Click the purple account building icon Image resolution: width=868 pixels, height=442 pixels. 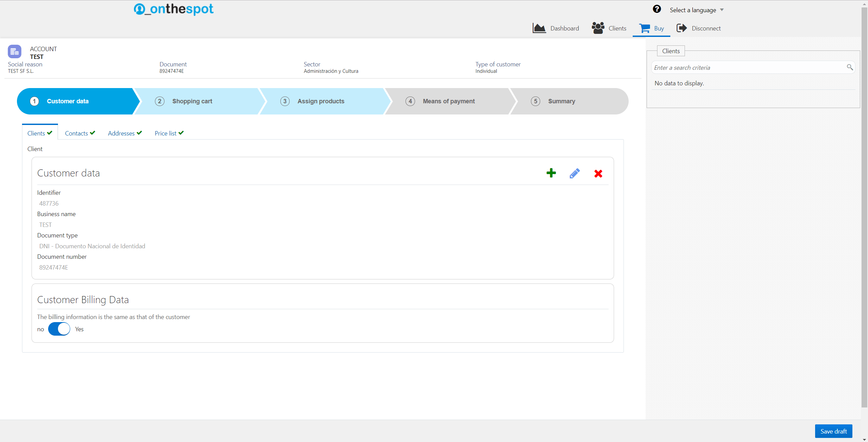(x=15, y=51)
